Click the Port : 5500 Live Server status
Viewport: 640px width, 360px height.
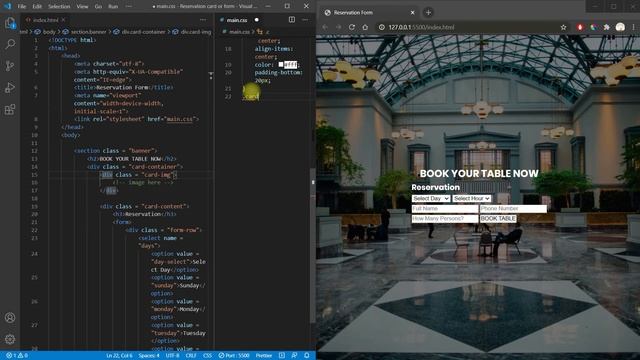pos(234,356)
